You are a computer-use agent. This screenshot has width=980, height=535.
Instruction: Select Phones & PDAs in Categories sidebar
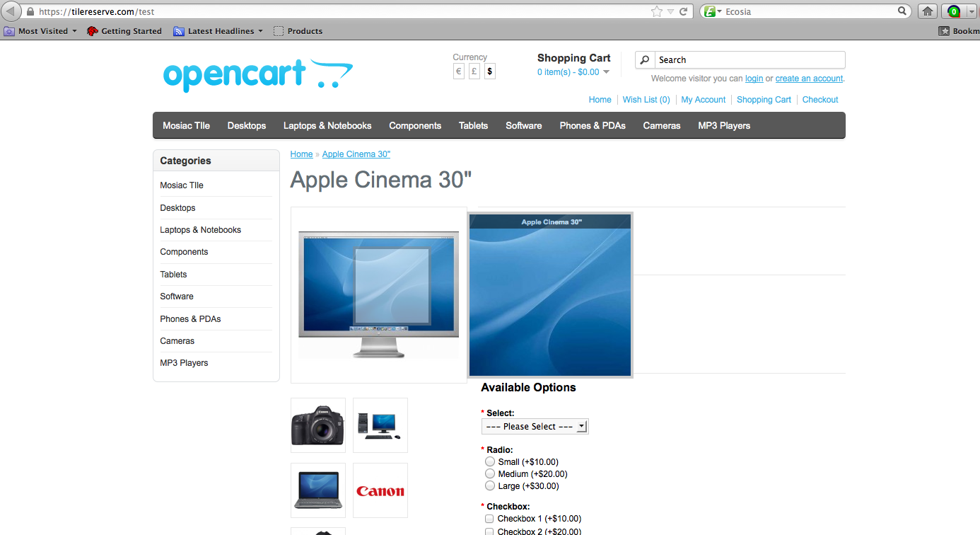click(190, 319)
